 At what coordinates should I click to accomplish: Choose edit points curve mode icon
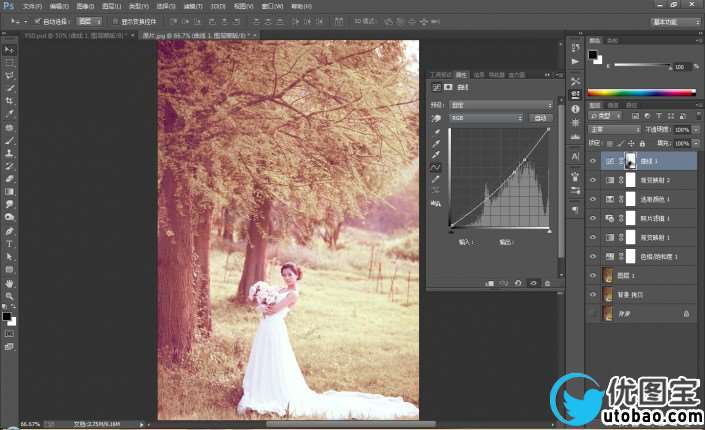tap(436, 167)
